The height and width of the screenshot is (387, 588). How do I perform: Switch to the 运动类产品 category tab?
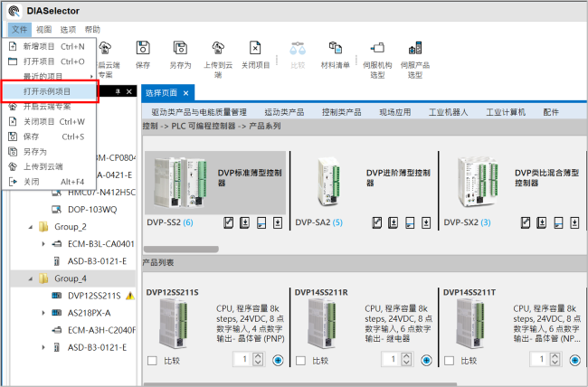282,112
